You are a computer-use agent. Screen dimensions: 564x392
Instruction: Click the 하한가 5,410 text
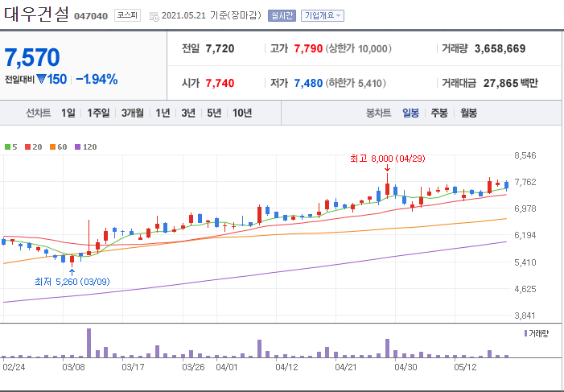[x=356, y=83]
